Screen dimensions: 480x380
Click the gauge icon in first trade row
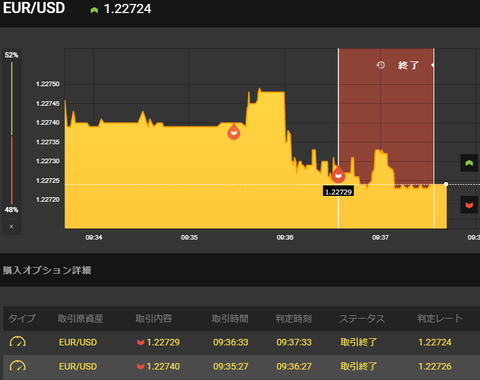[18, 342]
